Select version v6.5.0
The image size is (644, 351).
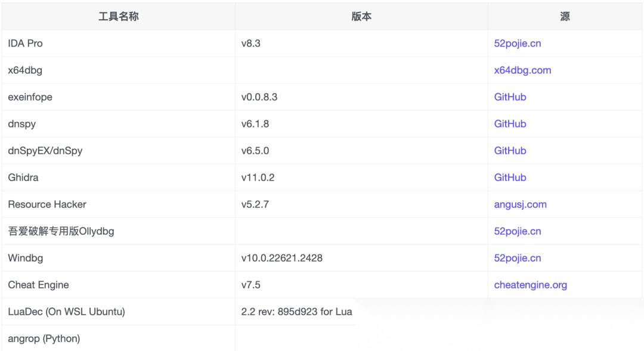[x=255, y=151]
